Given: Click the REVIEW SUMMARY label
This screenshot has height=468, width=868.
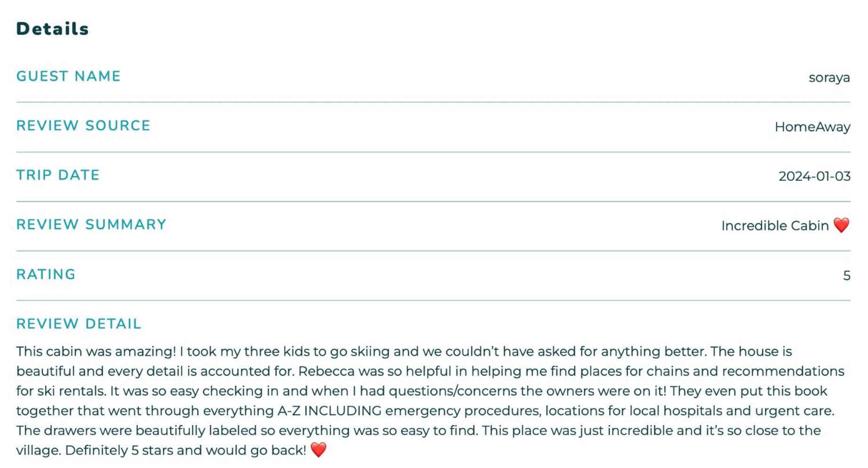Looking at the screenshot, I should [91, 225].
